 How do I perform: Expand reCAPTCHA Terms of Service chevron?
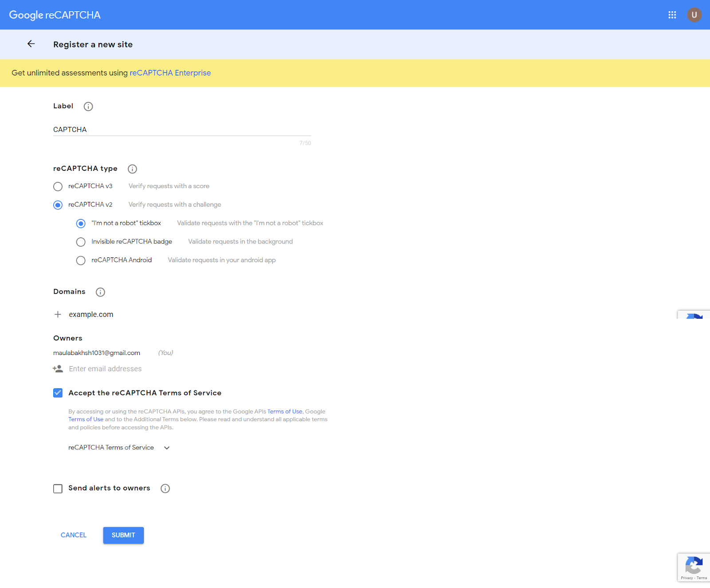(x=167, y=448)
